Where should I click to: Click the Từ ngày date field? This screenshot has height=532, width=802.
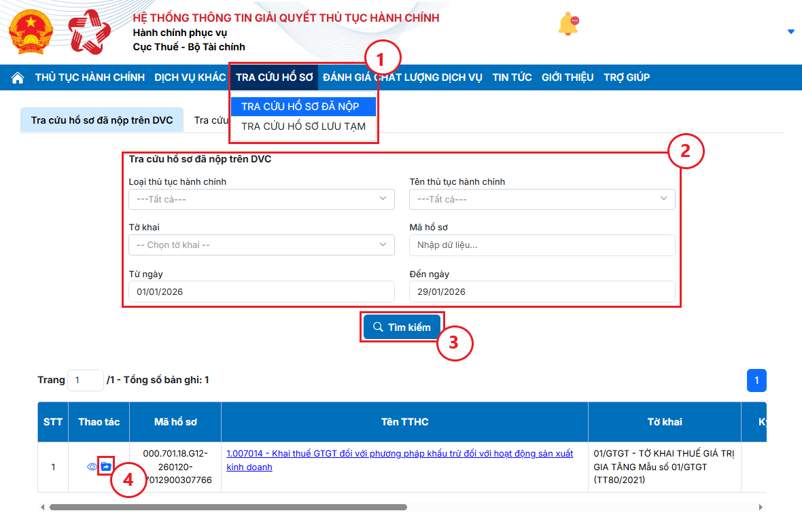(x=261, y=291)
